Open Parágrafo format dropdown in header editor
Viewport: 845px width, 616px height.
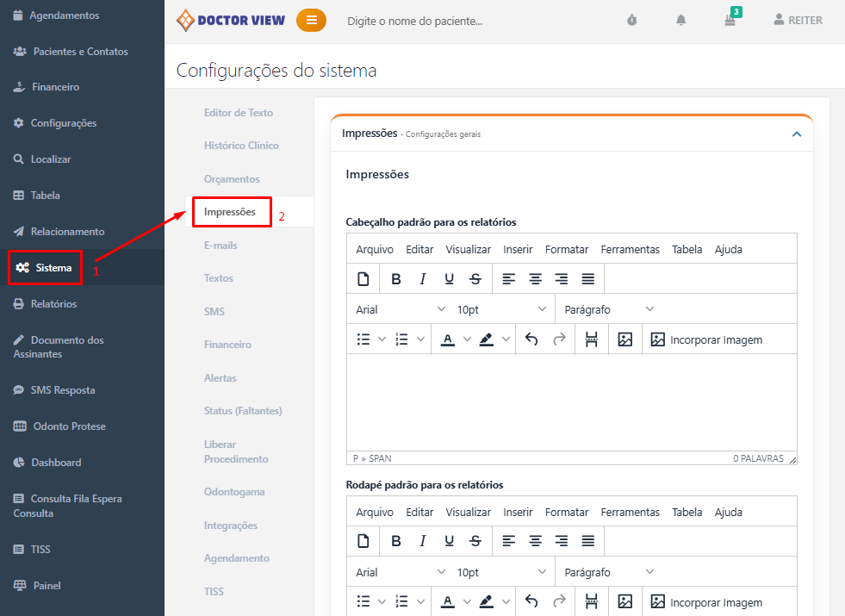click(609, 309)
